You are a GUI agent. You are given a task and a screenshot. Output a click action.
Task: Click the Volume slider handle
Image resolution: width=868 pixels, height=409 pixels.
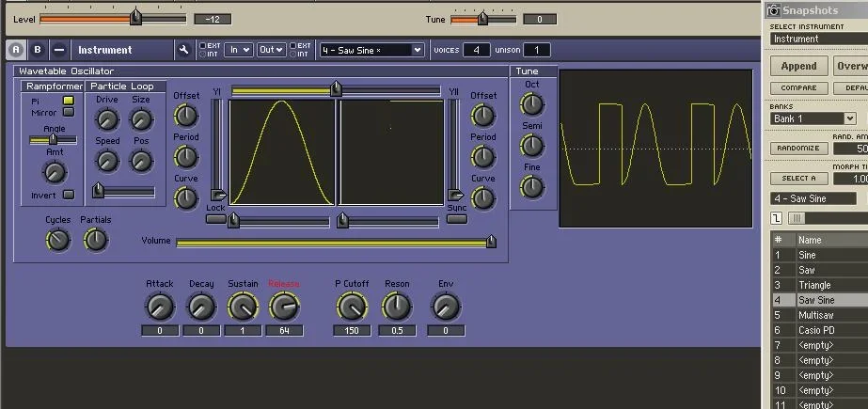click(490, 242)
